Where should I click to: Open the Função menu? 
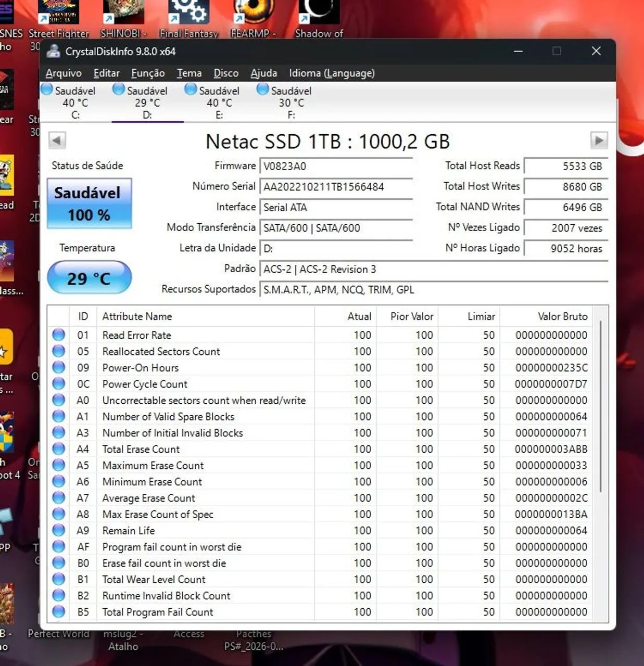[x=148, y=73]
